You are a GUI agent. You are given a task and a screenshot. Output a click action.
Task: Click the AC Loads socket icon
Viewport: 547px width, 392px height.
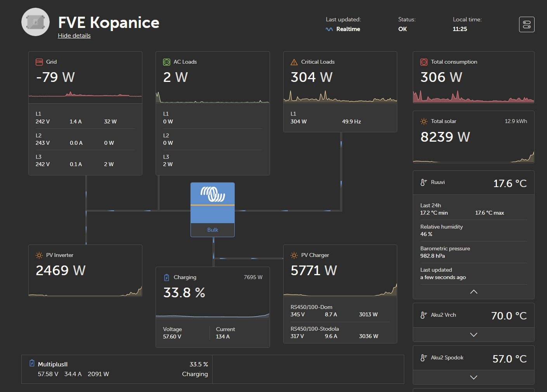click(x=166, y=62)
